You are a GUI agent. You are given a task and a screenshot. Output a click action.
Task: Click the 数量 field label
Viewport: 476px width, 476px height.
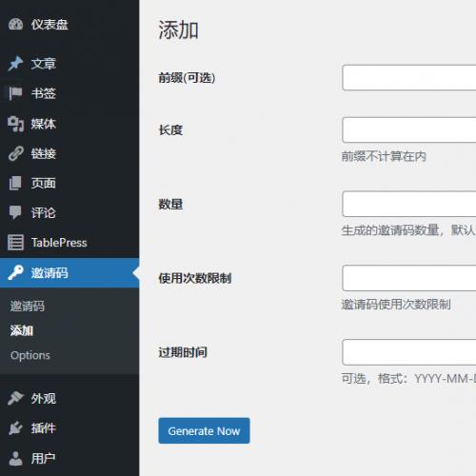[x=170, y=204]
